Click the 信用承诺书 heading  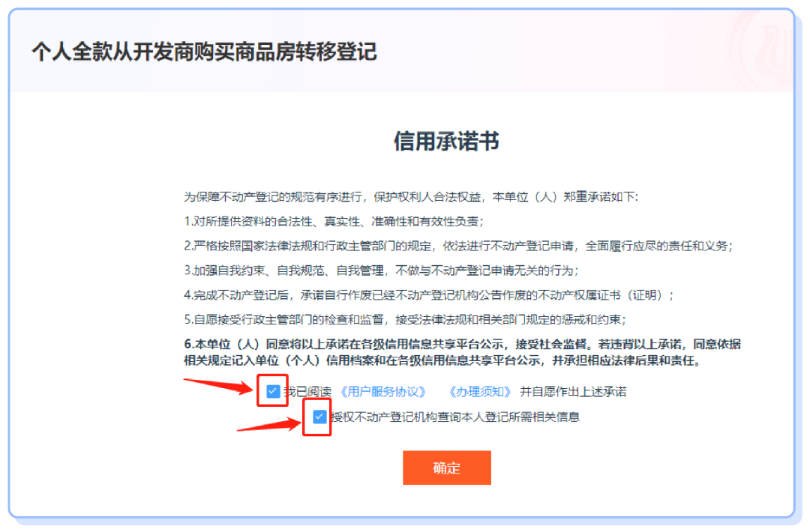446,141
